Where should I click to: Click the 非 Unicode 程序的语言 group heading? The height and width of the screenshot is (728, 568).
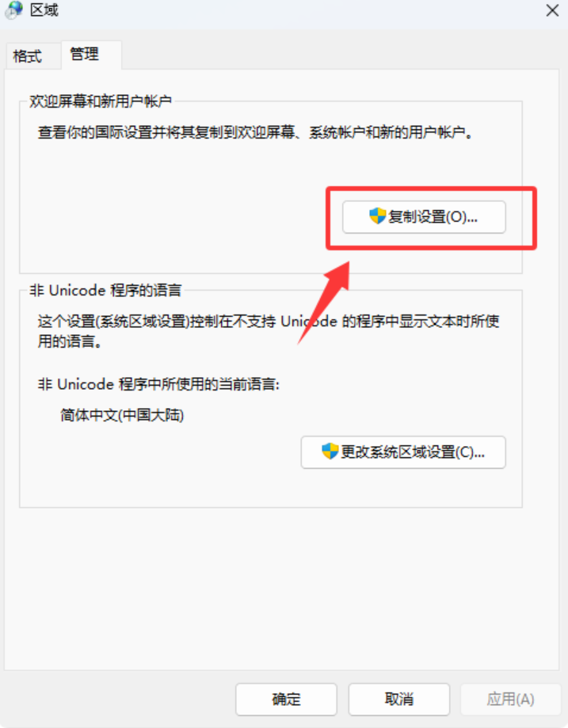[x=105, y=290]
